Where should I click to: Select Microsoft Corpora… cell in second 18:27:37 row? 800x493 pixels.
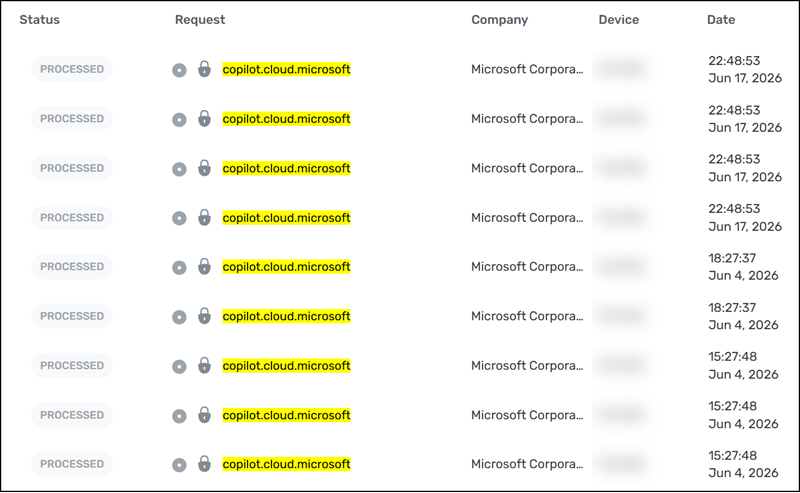tap(527, 316)
